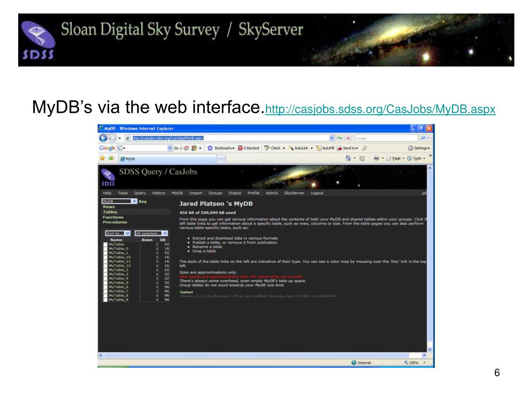This screenshot has width=532, height=399.
Task: Tick the checkbox beside MyTable
Action: (105, 244)
